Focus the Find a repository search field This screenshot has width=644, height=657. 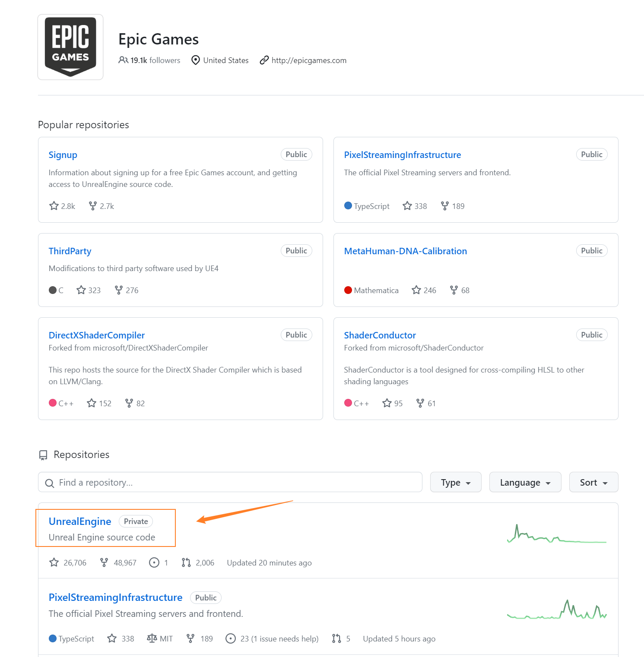(x=230, y=482)
